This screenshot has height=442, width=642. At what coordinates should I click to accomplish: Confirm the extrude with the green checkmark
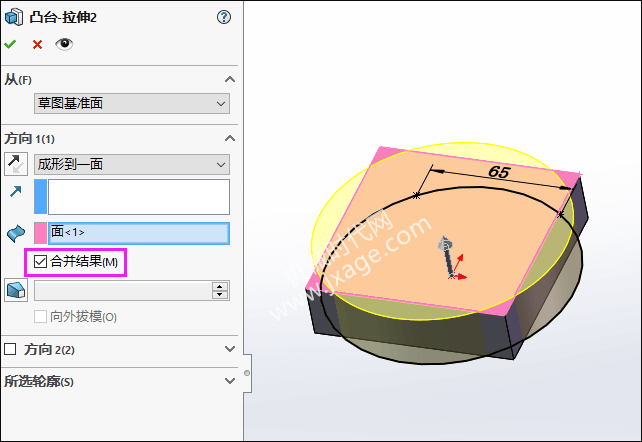click(x=10, y=44)
